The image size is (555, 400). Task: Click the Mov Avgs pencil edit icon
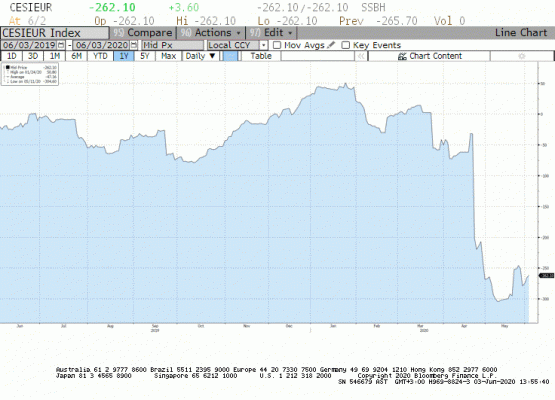point(331,45)
